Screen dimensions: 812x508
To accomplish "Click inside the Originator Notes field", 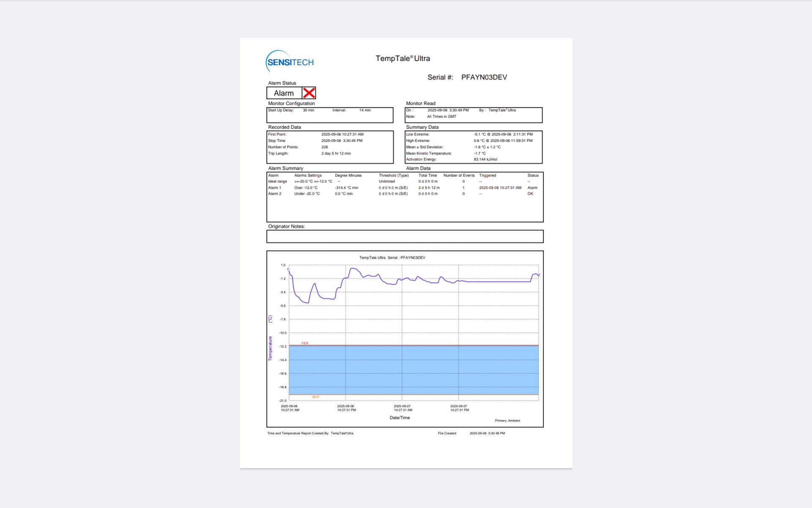I will 405,237.
